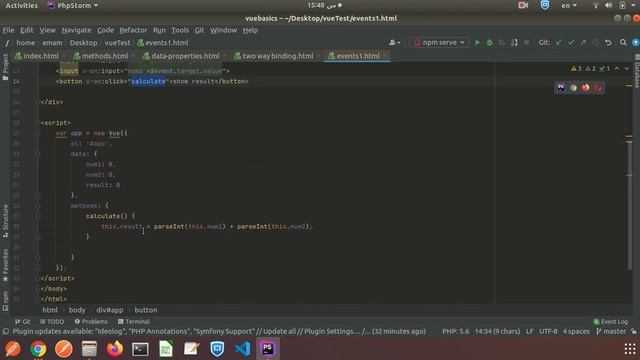Image resolution: width=640 pixels, height=360 pixels.
Task: Click the listen for PHP debug connections icon
Action: pyautogui.click(x=514, y=42)
